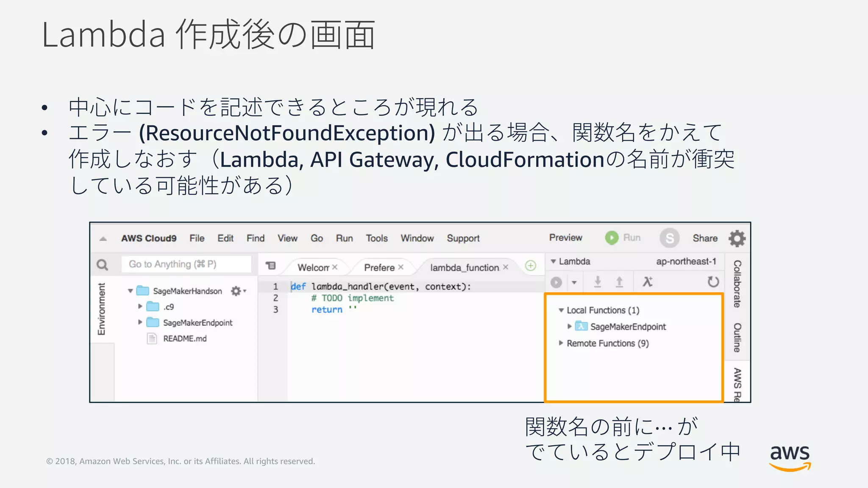Open the SageMakerHandson folder settings gear
Screen dimensions: 868x488
point(238,291)
